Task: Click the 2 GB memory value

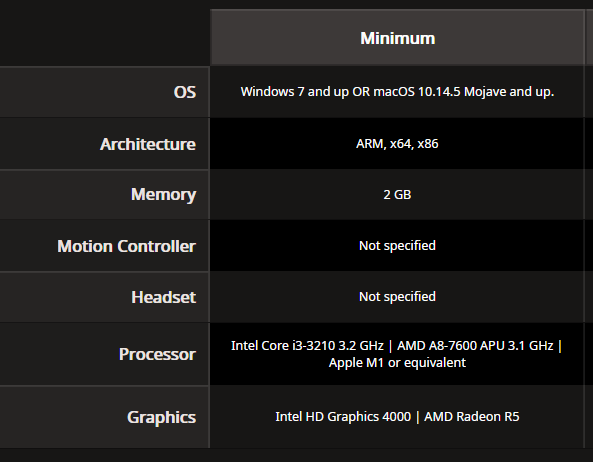Action: tap(397, 195)
